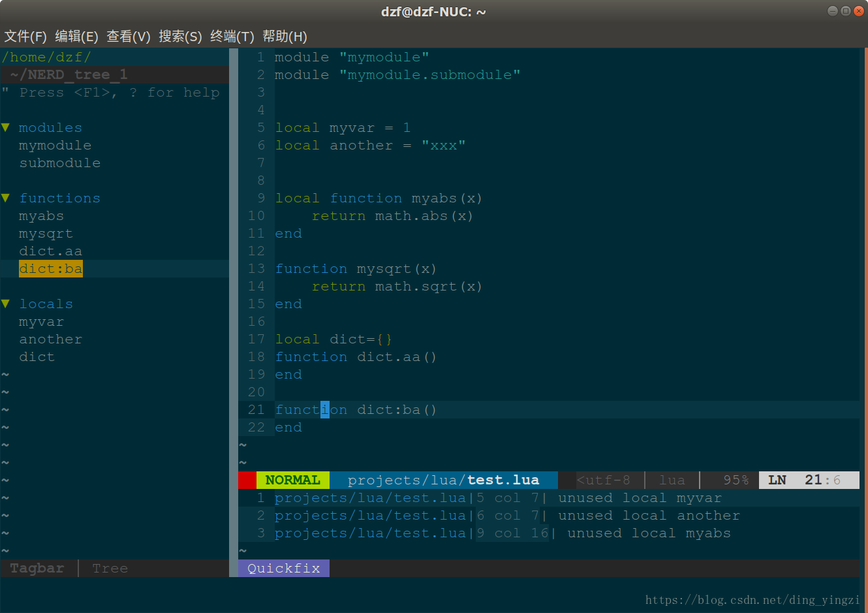868x613 pixels.
Task: Click the locals heading in Tagbar
Action: pos(46,304)
